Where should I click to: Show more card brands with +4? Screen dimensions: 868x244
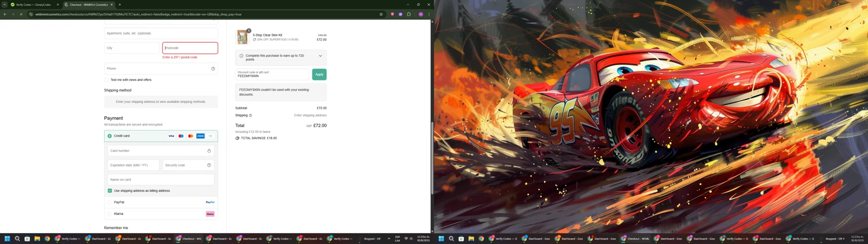[x=210, y=136]
